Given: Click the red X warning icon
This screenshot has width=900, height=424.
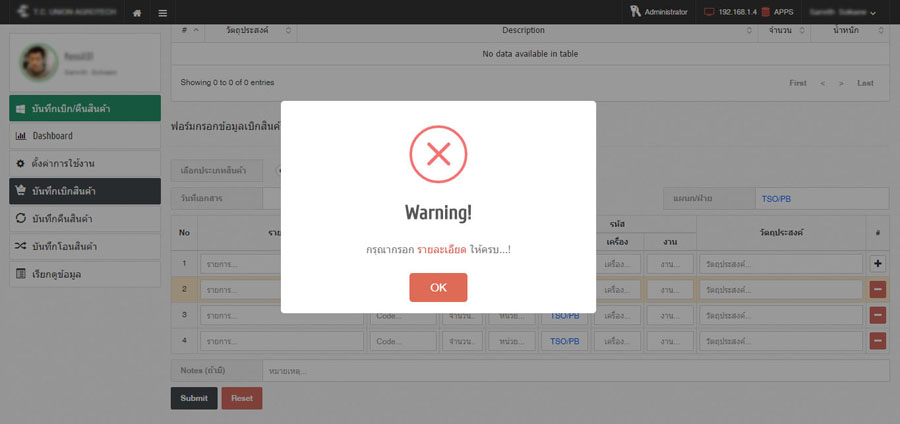Looking at the screenshot, I should (438, 154).
